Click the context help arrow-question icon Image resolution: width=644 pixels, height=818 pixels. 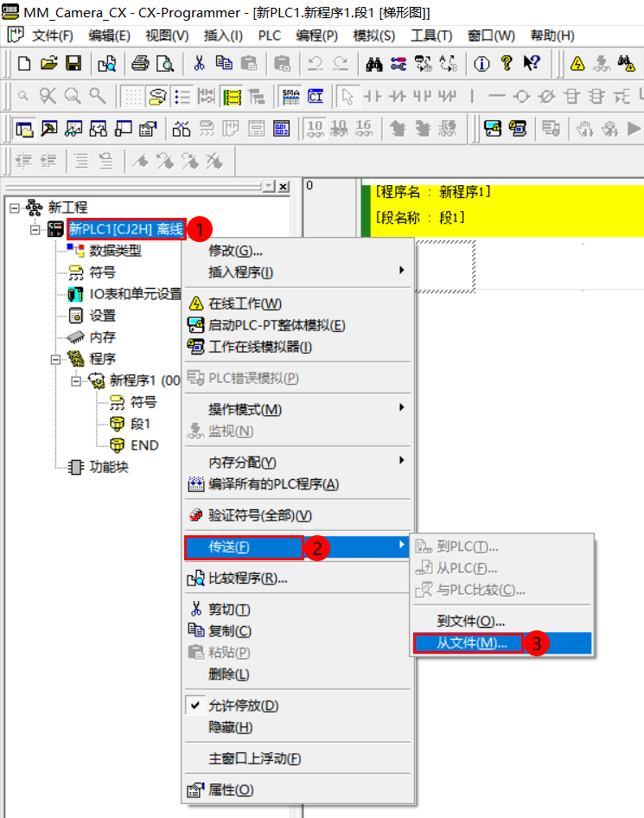tap(532, 64)
